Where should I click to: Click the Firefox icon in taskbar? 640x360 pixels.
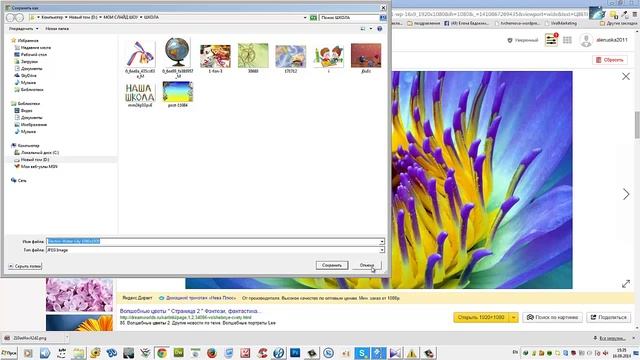pyautogui.click(x=211, y=353)
